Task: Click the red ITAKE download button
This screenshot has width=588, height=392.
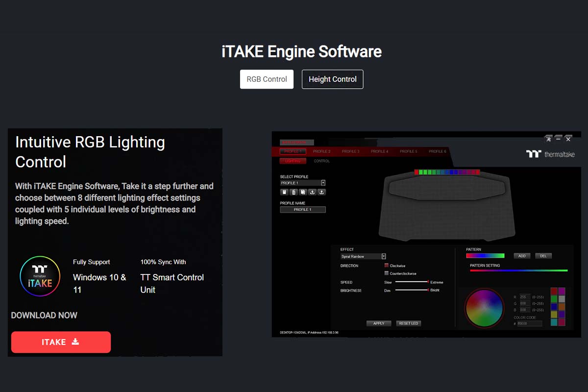Action: click(61, 342)
